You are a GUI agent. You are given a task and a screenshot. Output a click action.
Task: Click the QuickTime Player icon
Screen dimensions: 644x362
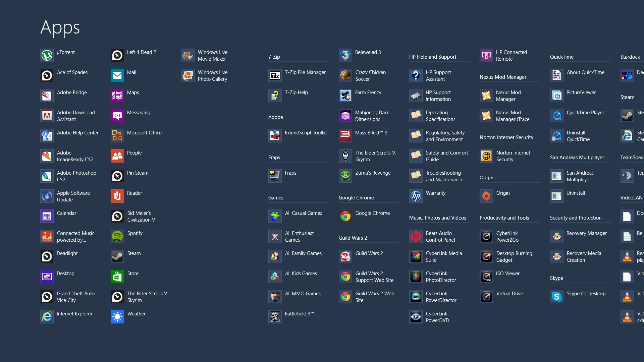pyautogui.click(x=557, y=116)
